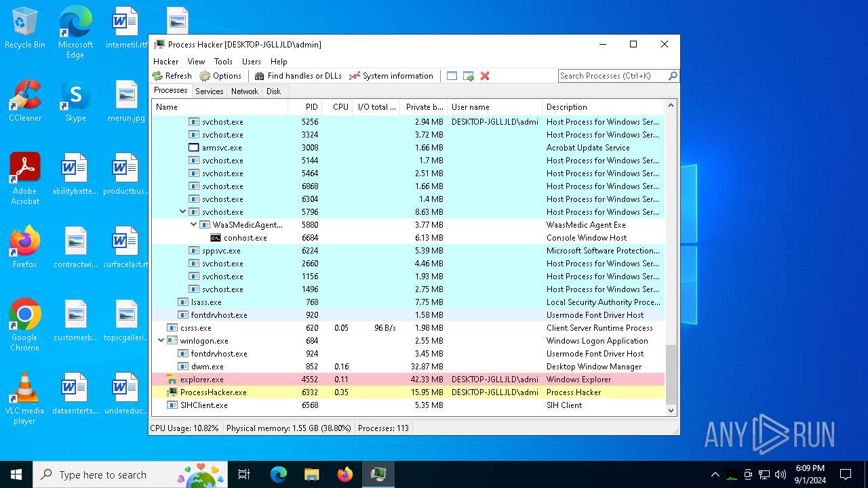The width and height of the screenshot is (868, 488).
Task: Open the notification center icon
Action: 846,474
